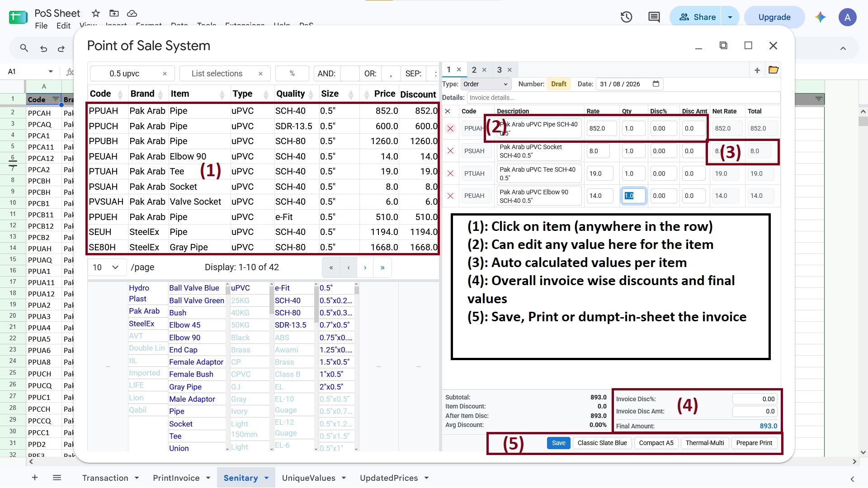
Task: Star the PoS Sheet document
Action: click(x=95, y=13)
